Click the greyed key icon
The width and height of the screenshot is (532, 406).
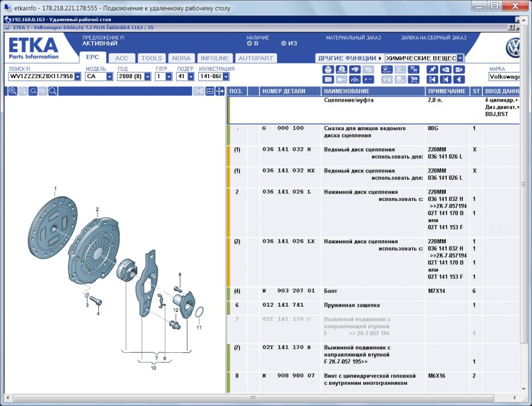pyautogui.click(x=341, y=80)
